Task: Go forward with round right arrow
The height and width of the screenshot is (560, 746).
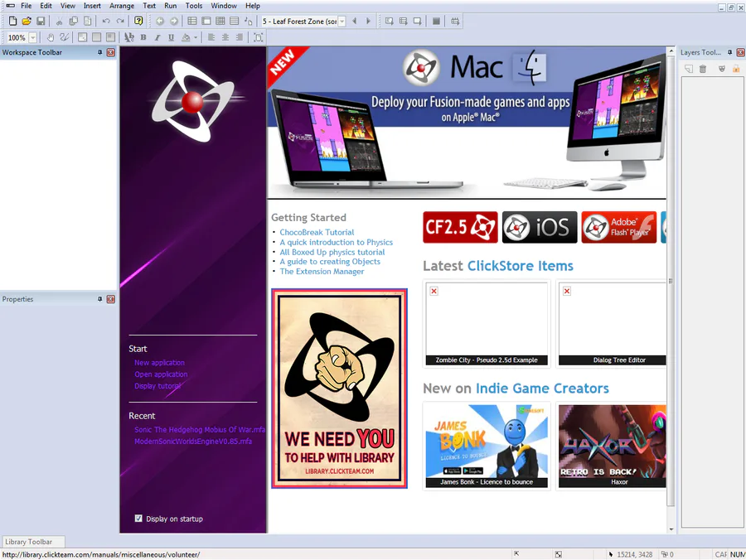Action: click(174, 21)
